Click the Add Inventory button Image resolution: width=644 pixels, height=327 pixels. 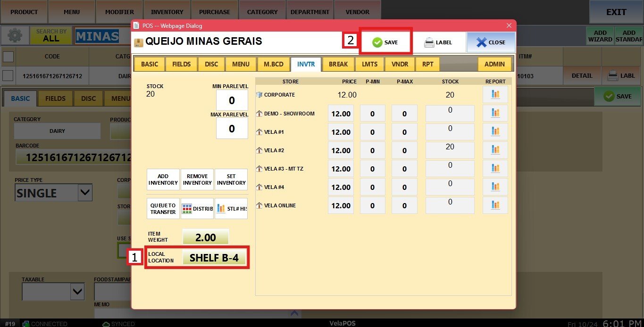point(163,180)
